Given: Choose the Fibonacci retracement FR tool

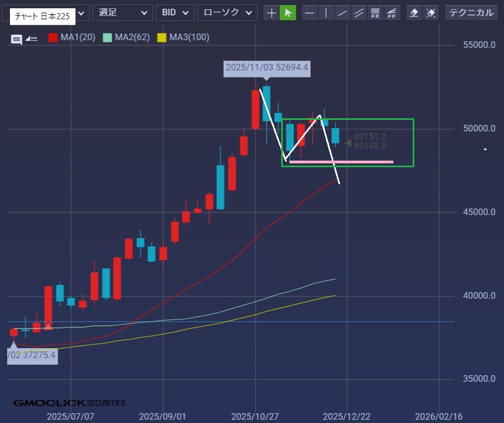Looking at the screenshot, I should (x=376, y=13).
